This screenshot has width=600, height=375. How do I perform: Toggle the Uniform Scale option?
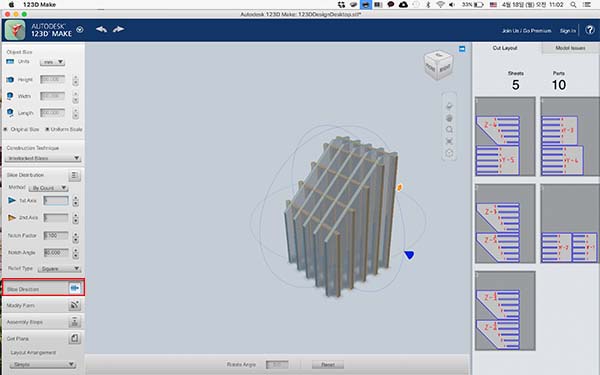pos(47,129)
